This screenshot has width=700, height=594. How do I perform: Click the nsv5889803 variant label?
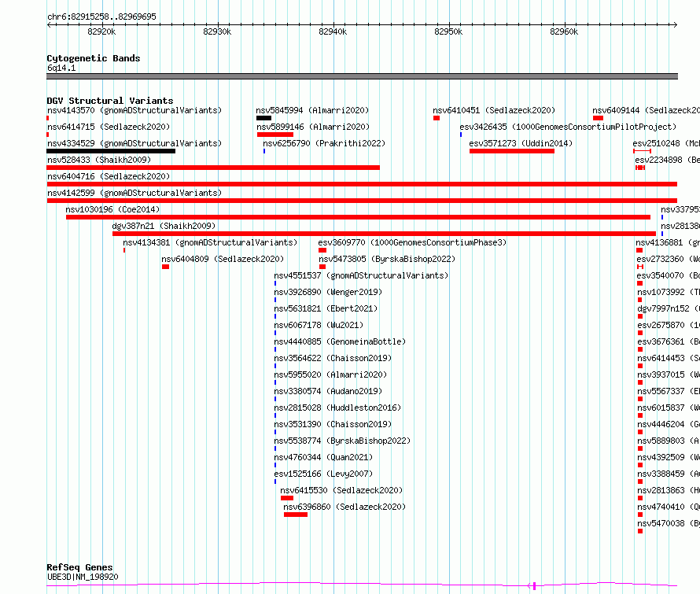coord(669,441)
